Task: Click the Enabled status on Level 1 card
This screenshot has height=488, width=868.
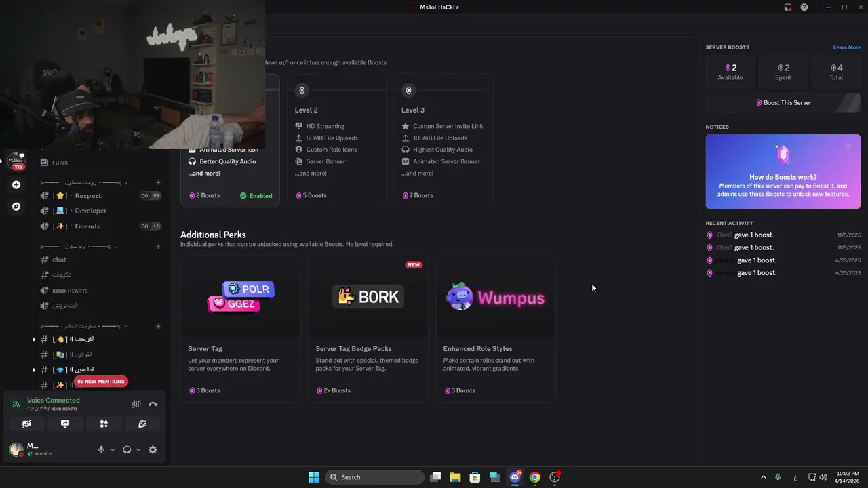Action: [256, 195]
